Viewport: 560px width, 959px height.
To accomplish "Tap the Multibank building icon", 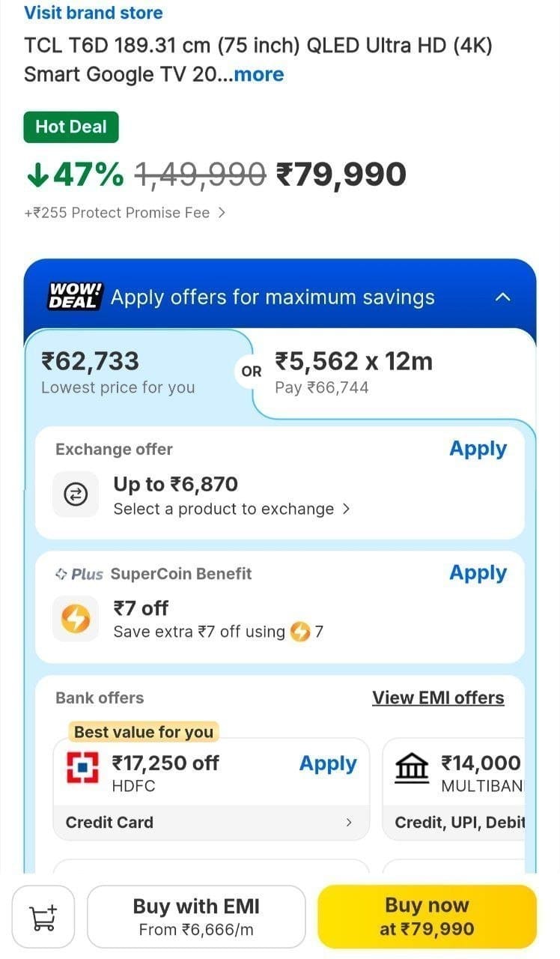I will click(412, 769).
